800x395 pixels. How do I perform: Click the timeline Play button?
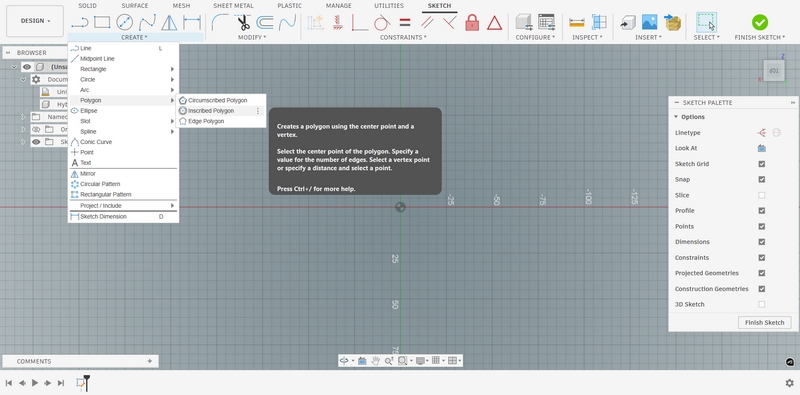35,383
